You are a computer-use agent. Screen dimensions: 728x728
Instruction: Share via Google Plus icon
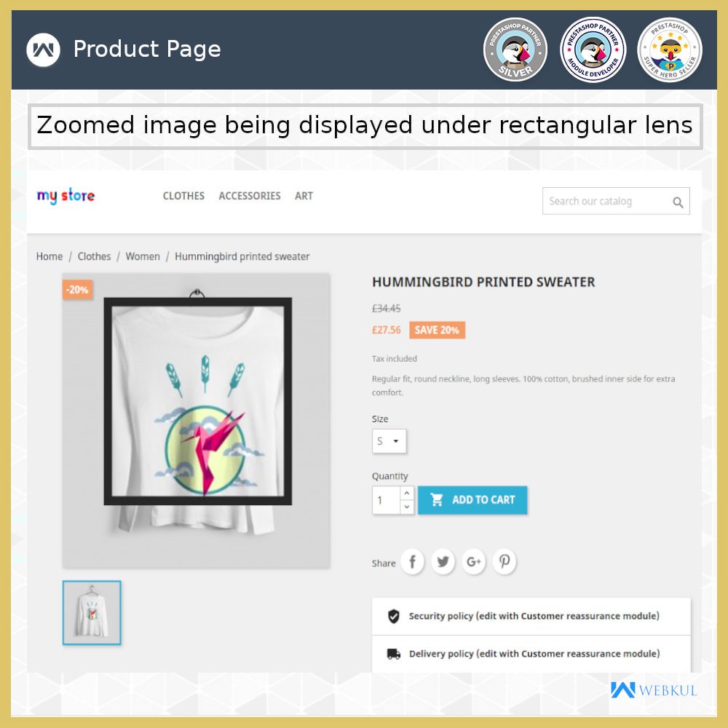click(474, 562)
